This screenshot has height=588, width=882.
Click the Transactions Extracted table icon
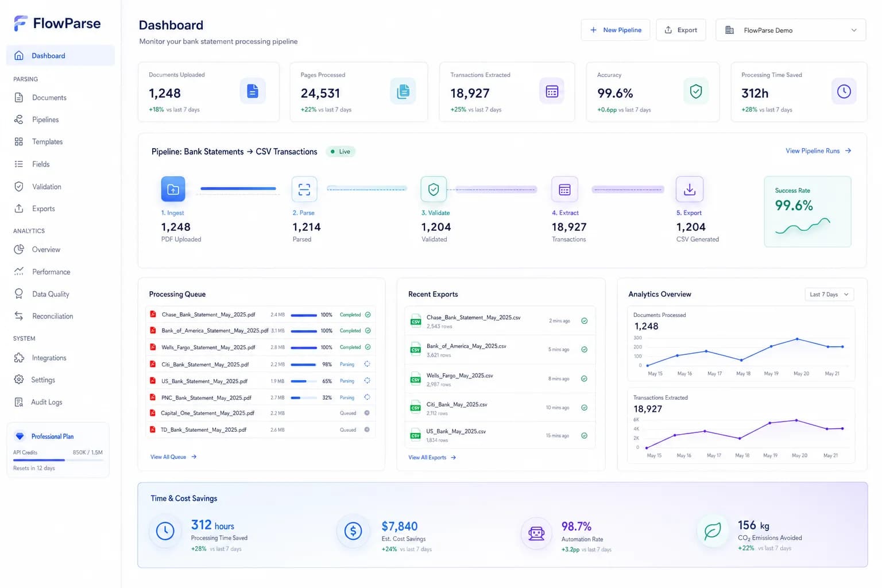click(552, 91)
